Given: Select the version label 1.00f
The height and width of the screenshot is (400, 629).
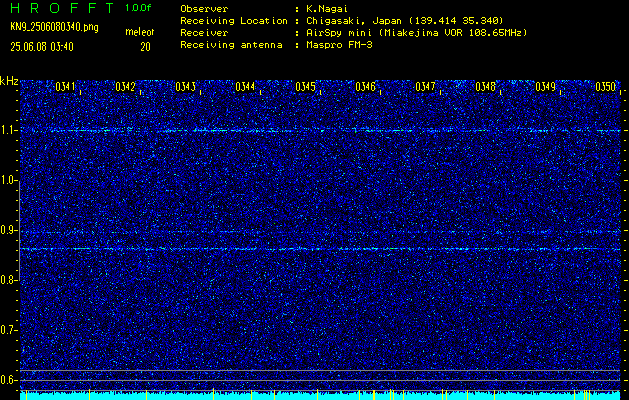Looking at the screenshot, I should point(138,8).
